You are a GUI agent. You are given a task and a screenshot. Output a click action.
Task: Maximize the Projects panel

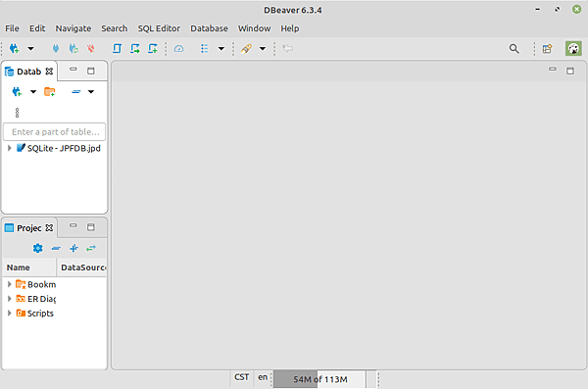pos(91,227)
